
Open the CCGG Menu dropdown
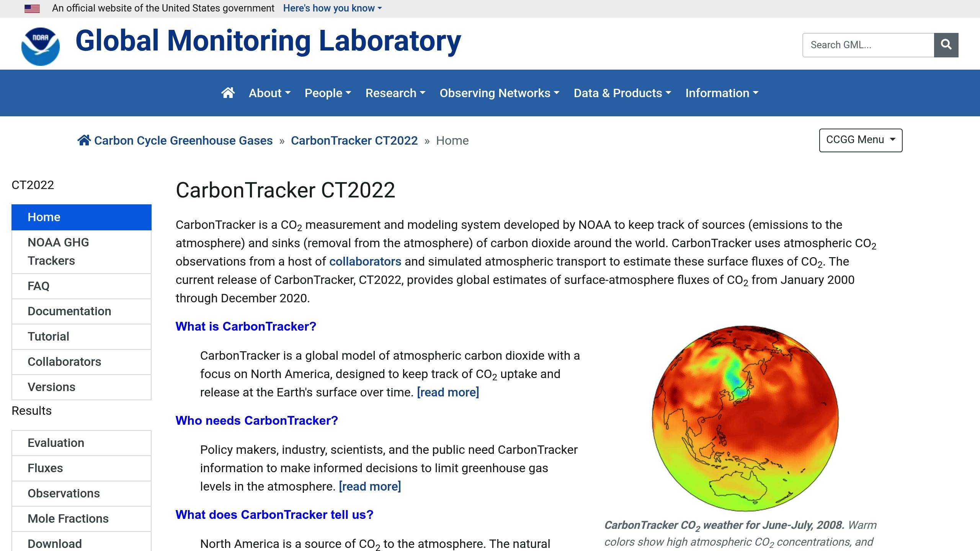(x=860, y=139)
